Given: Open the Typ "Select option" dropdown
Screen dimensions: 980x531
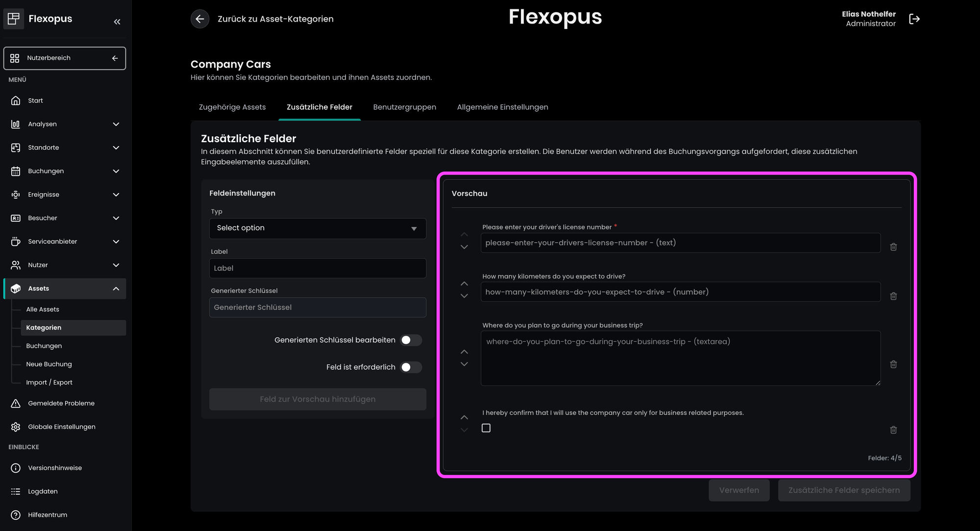Looking at the screenshot, I should [318, 228].
